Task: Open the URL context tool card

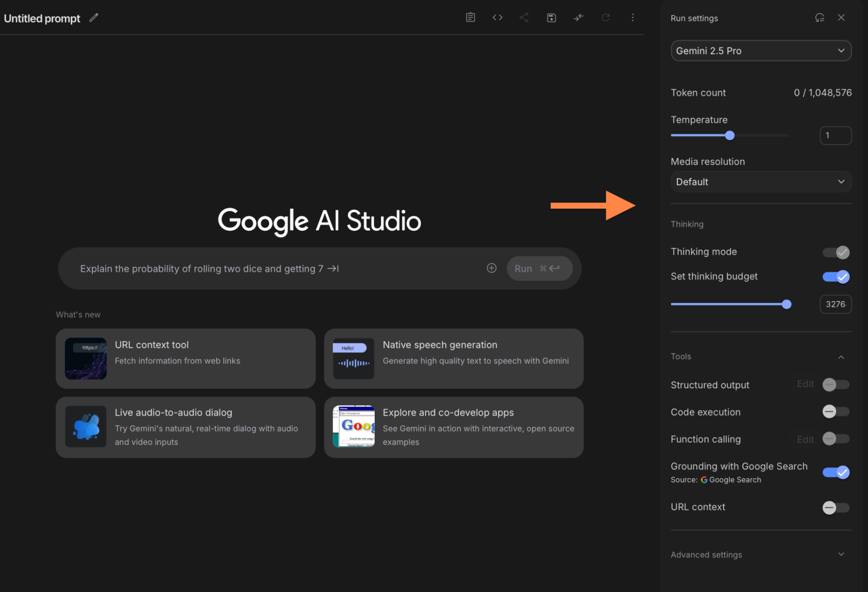Action: click(x=185, y=358)
